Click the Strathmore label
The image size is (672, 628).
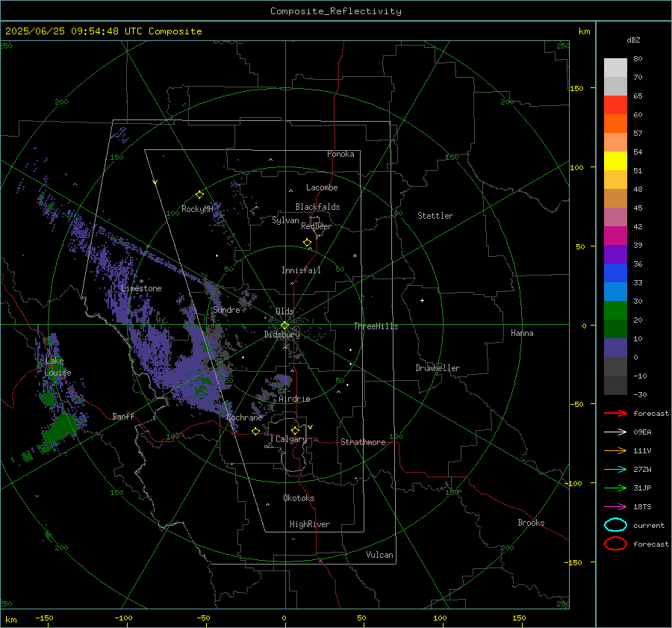pyautogui.click(x=363, y=442)
